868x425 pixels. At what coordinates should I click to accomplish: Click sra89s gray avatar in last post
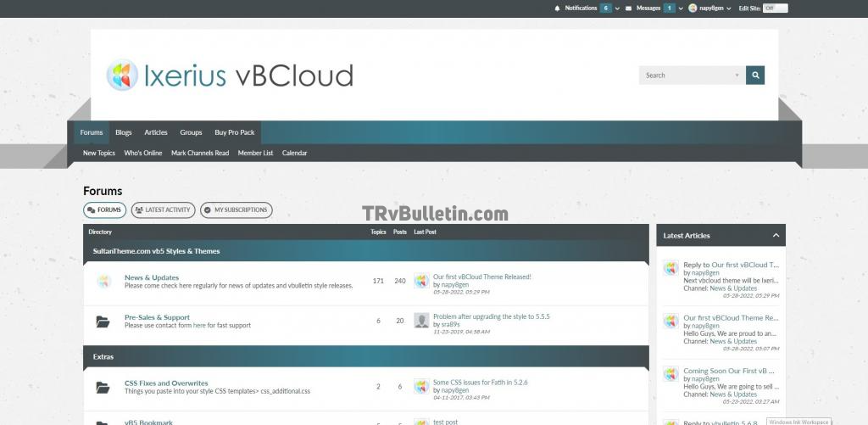pos(421,321)
